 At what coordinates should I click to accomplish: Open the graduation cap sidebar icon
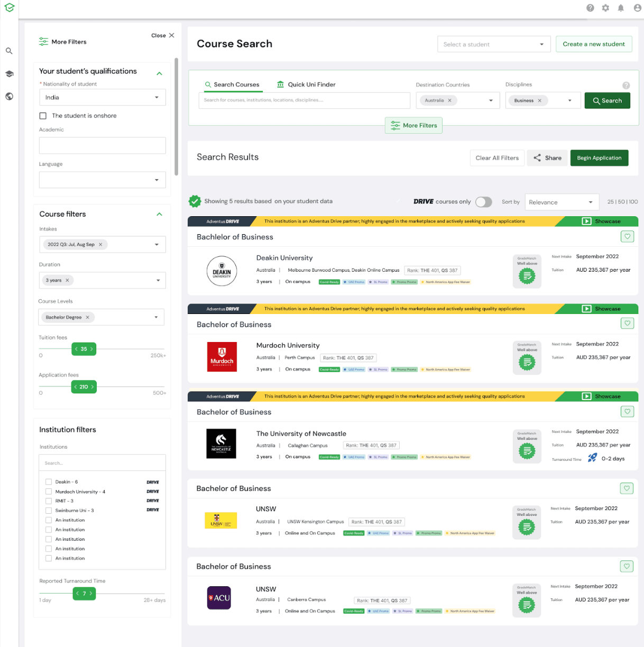[x=9, y=74]
